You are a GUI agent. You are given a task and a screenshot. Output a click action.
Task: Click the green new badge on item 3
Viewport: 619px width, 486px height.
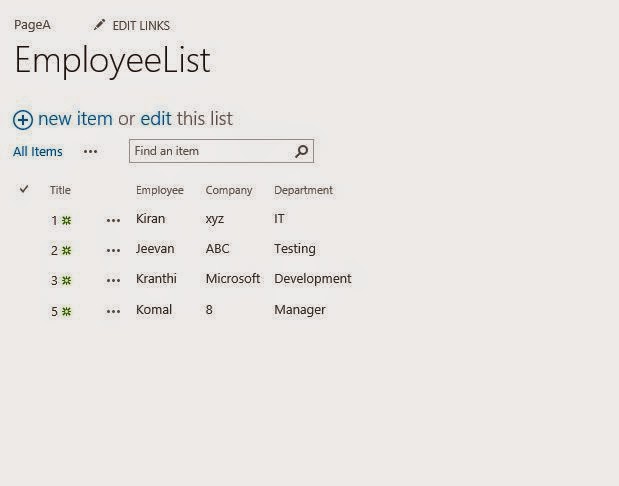point(67,280)
